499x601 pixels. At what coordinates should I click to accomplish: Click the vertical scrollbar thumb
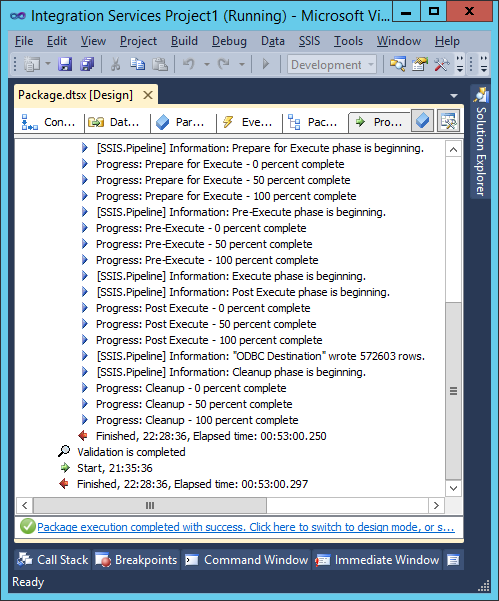(453, 391)
